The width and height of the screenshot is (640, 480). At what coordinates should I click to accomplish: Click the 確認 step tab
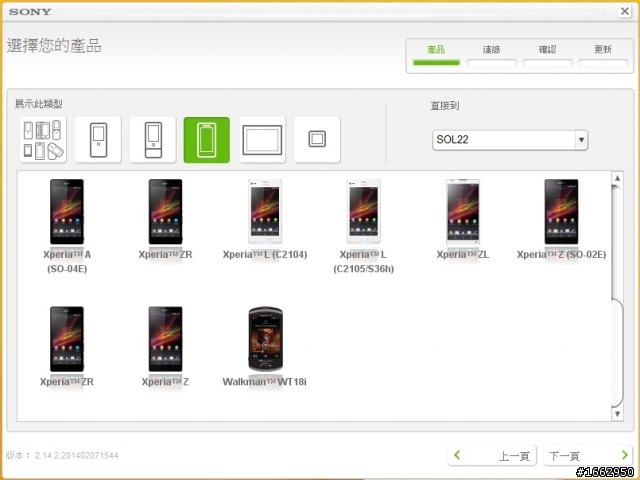click(547, 56)
